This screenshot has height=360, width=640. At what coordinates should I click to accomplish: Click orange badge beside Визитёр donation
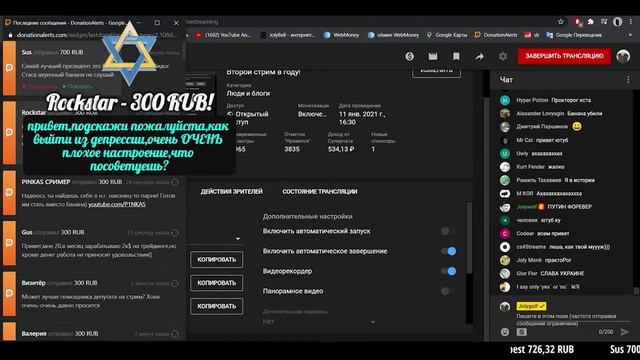(x=9, y=294)
